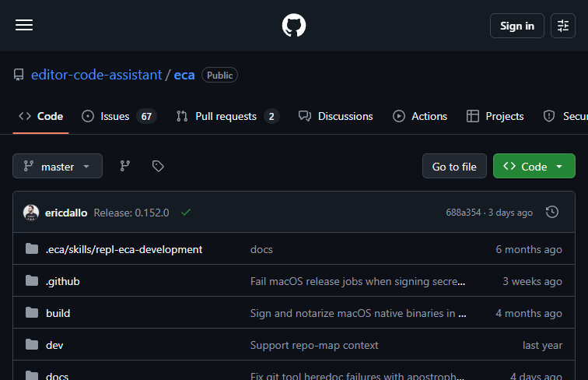
Task: Open the docs commit message link
Action: (261, 249)
